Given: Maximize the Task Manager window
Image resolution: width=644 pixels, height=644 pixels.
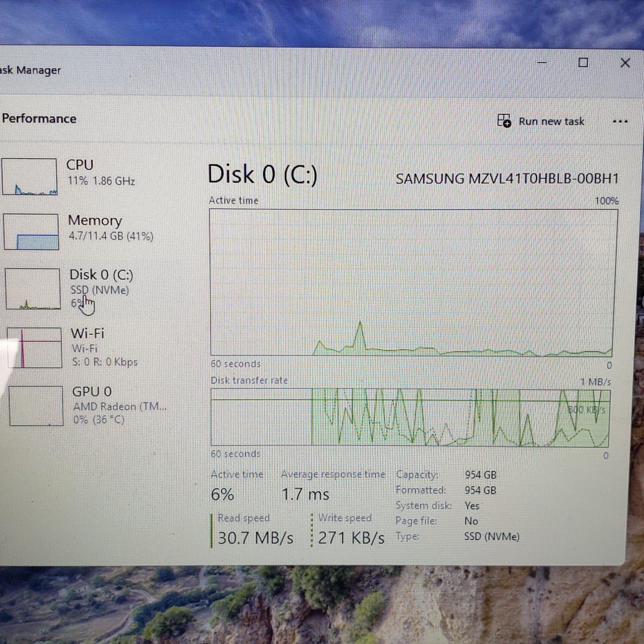Looking at the screenshot, I should click(583, 63).
